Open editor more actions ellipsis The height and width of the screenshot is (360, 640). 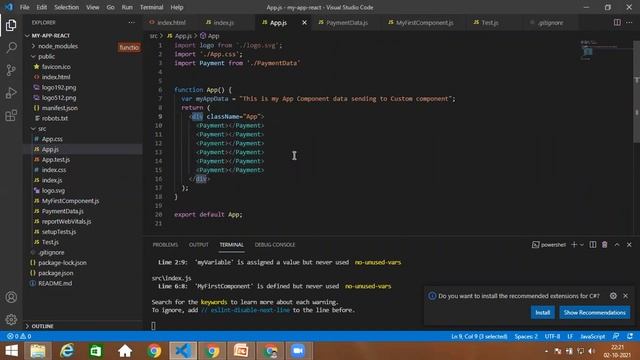click(629, 22)
